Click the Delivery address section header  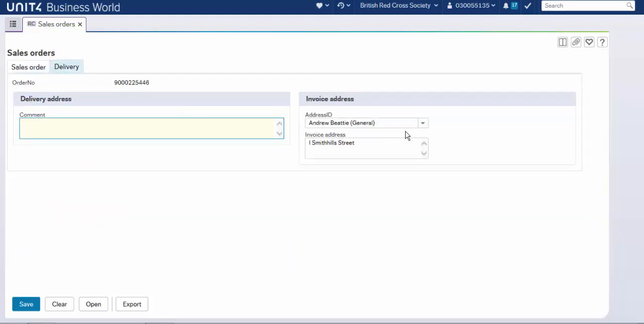click(152, 99)
